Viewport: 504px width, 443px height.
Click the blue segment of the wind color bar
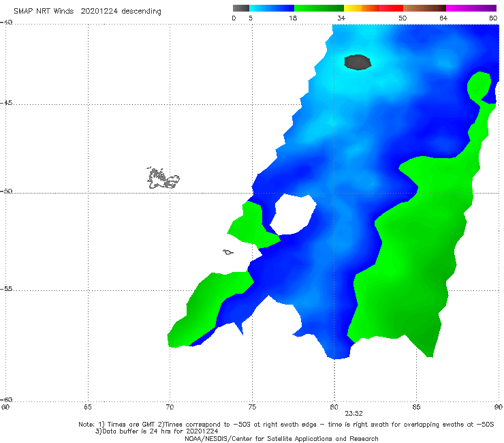point(272,8)
